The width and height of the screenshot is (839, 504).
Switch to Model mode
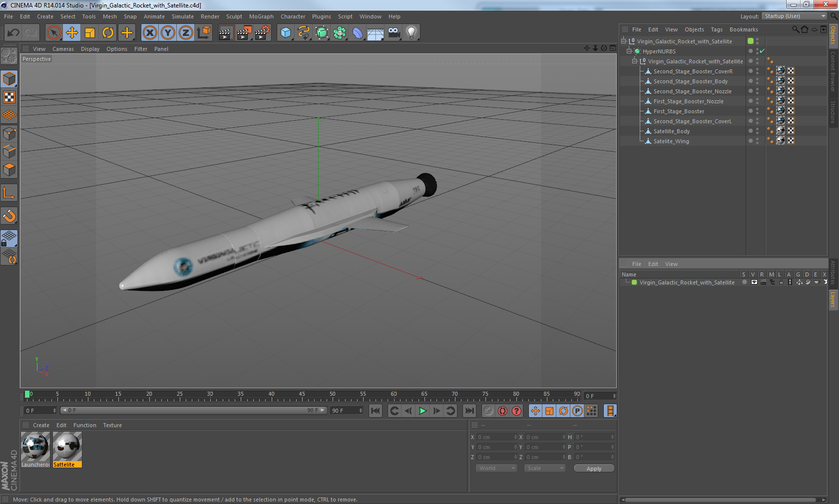[9, 79]
